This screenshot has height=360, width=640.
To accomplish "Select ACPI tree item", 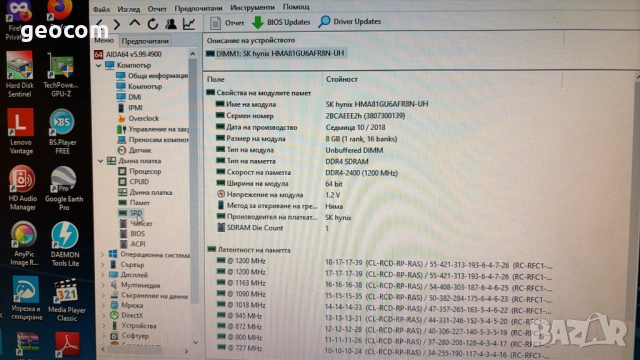I will (x=133, y=244).
